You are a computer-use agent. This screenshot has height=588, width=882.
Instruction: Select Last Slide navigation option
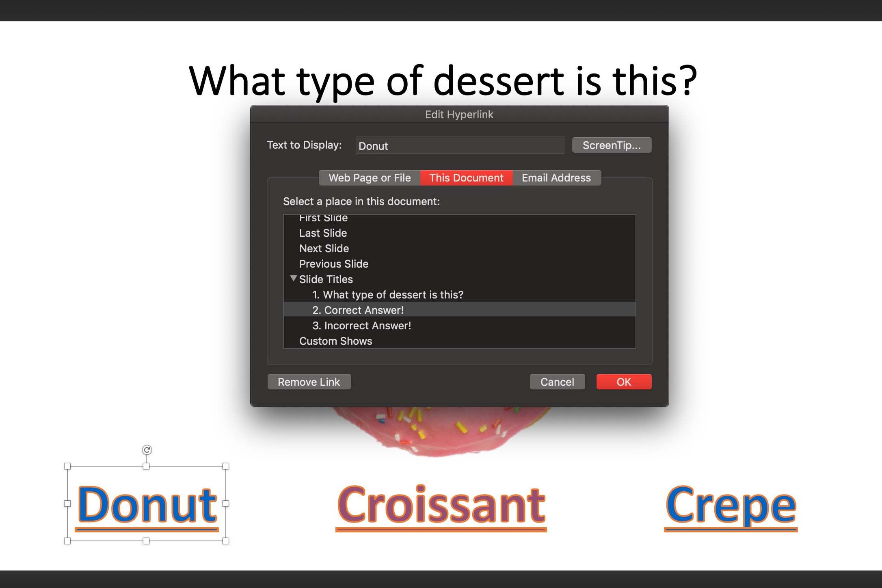[x=322, y=233]
